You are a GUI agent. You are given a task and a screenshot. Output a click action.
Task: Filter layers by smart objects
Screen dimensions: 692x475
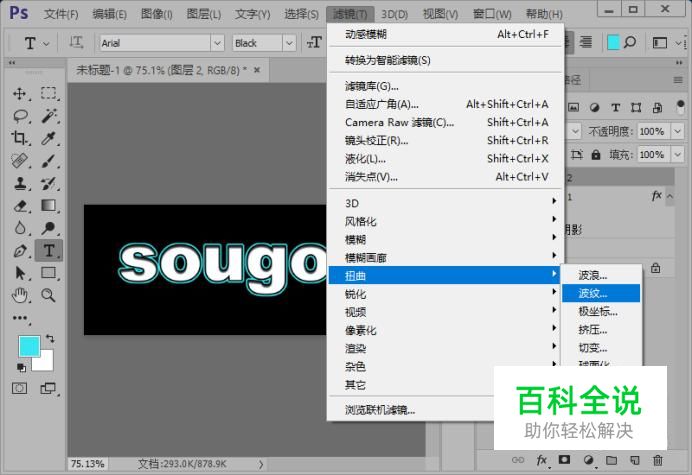click(x=657, y=107)
